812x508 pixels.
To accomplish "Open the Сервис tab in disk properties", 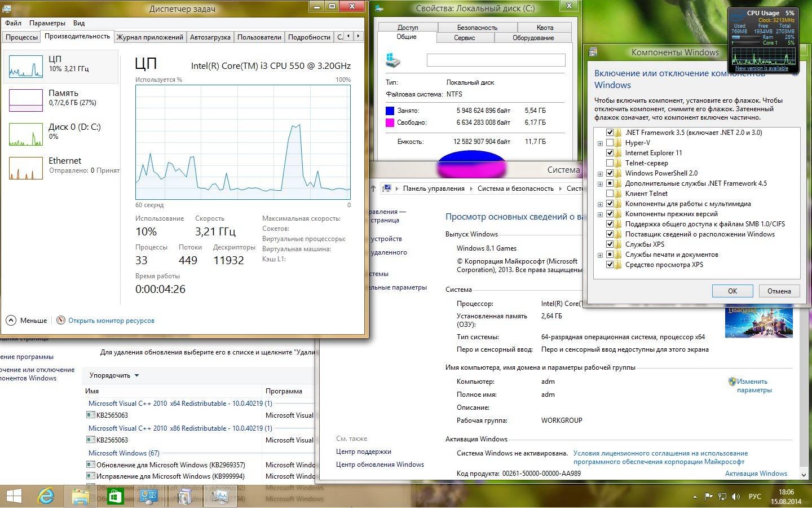I will (x=464, y=38).
